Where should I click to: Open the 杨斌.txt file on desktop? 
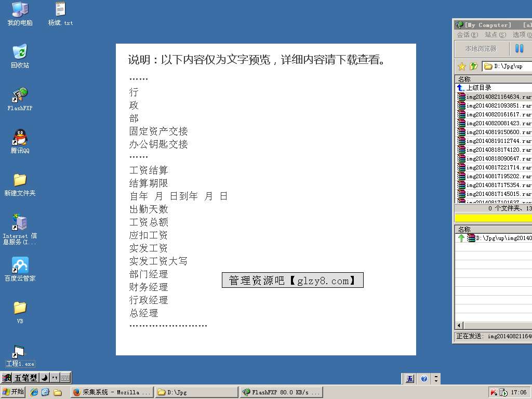click(60, 13)
